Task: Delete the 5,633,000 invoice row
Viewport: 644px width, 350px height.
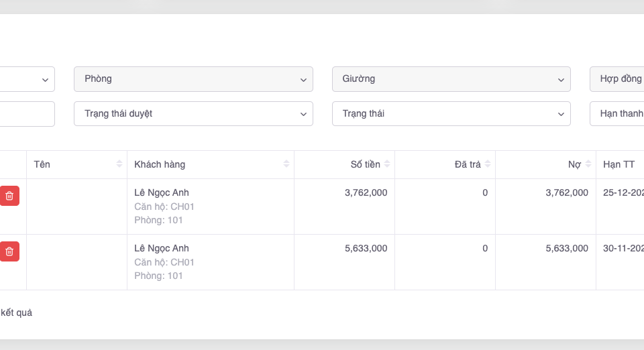Action: pos(9,251)
